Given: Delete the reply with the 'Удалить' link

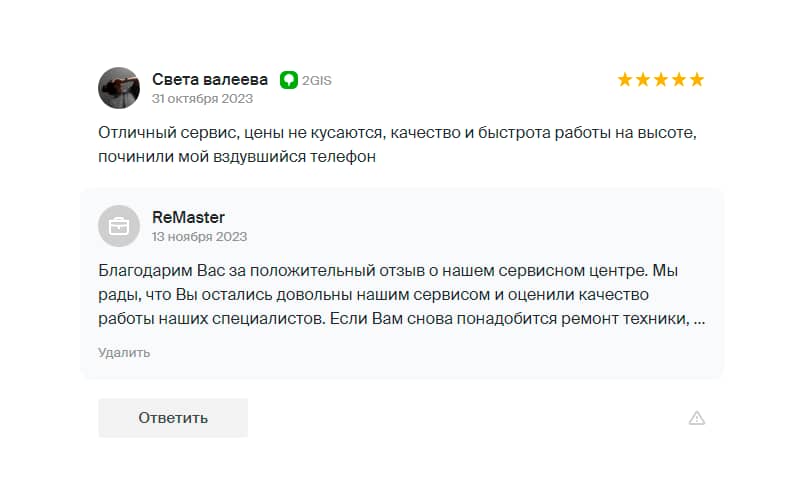Looking at the screenshot, I should click(x=124, y=352).
